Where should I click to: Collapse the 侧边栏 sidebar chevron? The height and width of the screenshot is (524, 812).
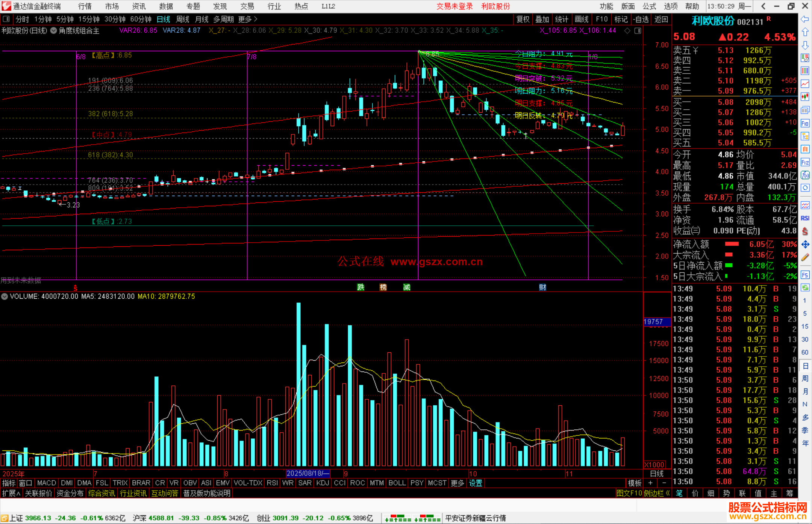point(668,493)
